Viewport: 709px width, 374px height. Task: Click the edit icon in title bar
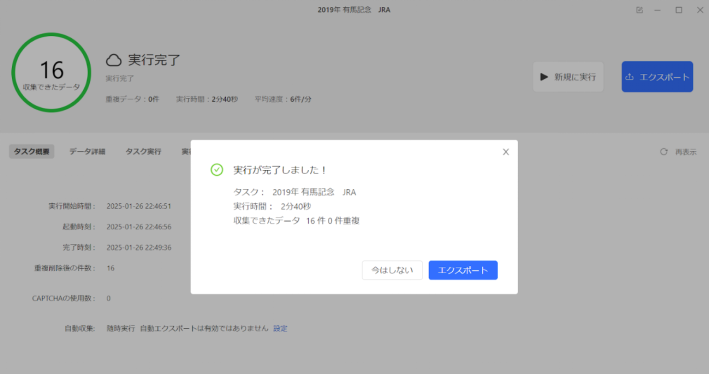click(639, 10)
